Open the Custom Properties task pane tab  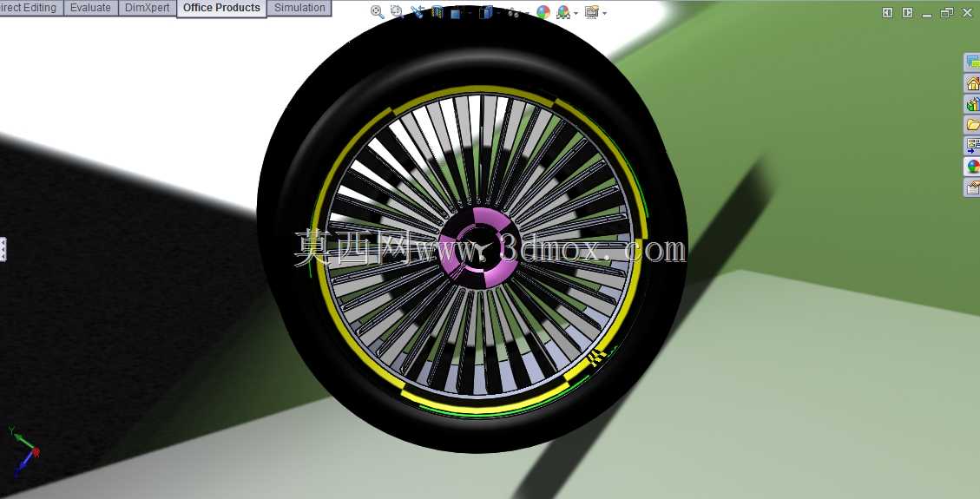(x=972, y=187)
